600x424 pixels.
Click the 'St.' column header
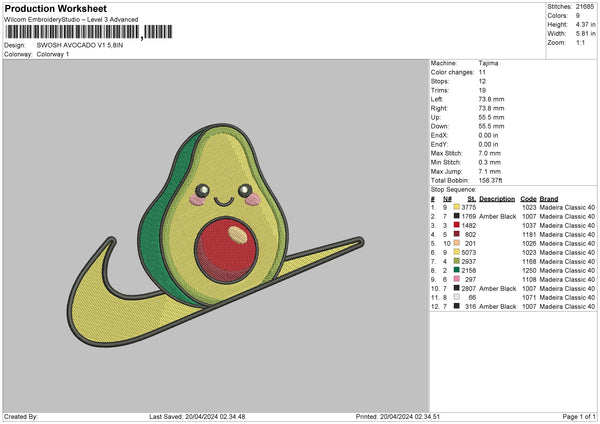pos(472,199)
